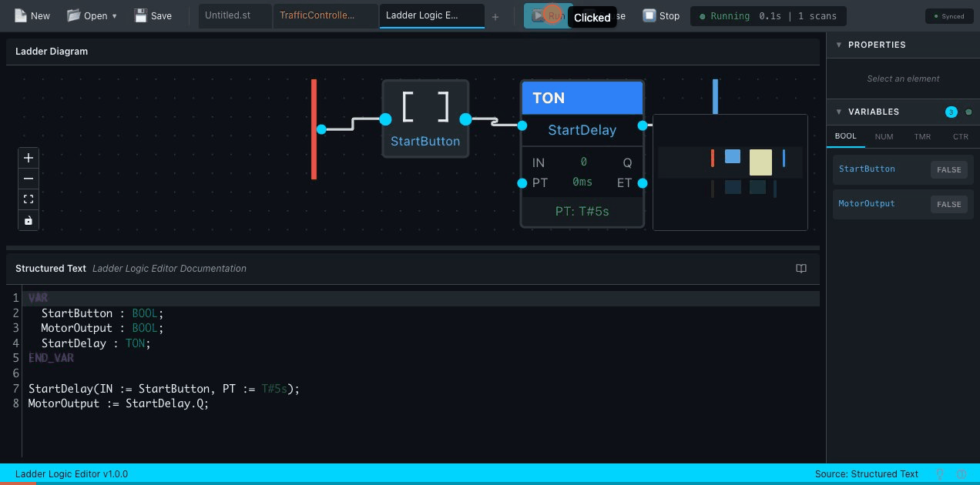The height and width of the screenshot is (485, 980).
Task: Toggle StartButton from FALSE
Action: coord(948,169)
